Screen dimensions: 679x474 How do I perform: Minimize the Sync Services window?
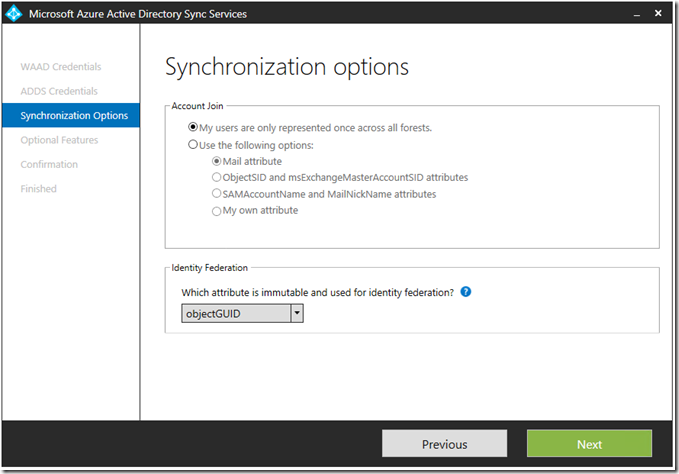637,14
